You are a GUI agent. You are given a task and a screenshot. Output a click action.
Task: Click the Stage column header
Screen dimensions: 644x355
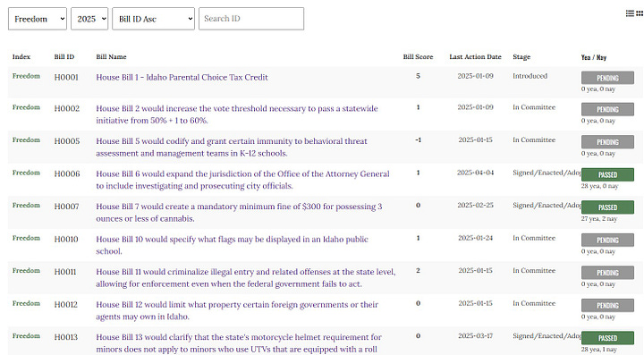pyautogui.click(x=521, y=57)
